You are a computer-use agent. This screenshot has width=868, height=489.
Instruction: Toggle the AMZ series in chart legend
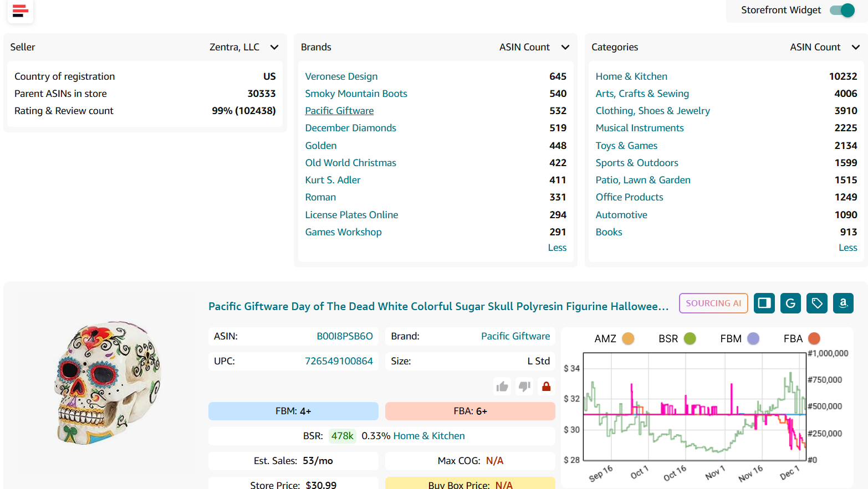coord(629,338)
